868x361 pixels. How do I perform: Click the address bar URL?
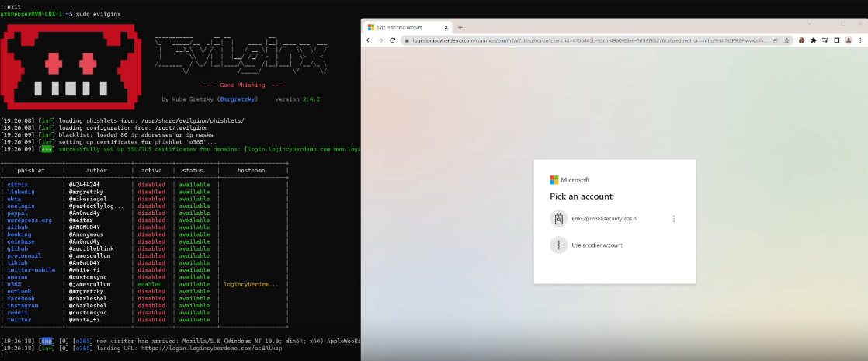click(x=589, y=40)
